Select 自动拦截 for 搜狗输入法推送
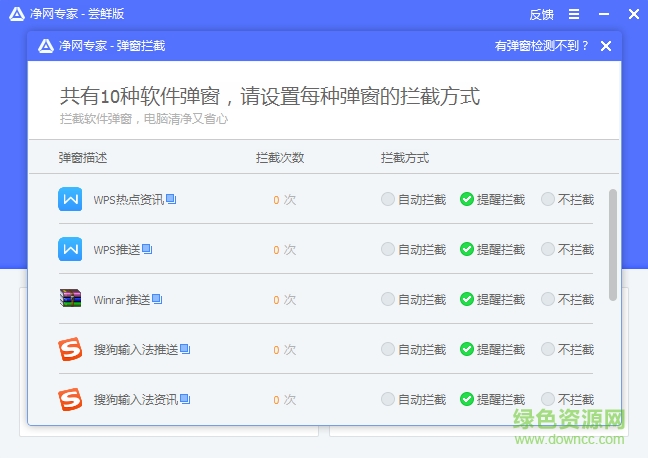 tap(413, 350)
